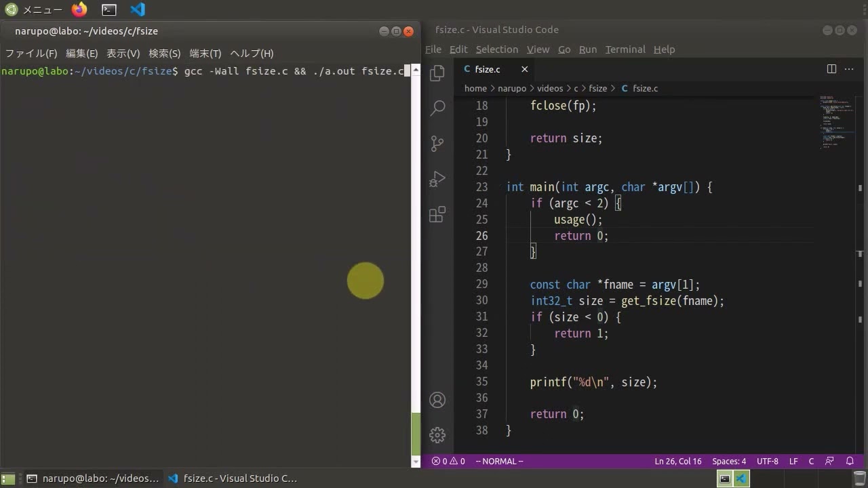Open ヘルプ(H) menu in terminal window
The image size is (868, 488).
pos(252,54)
